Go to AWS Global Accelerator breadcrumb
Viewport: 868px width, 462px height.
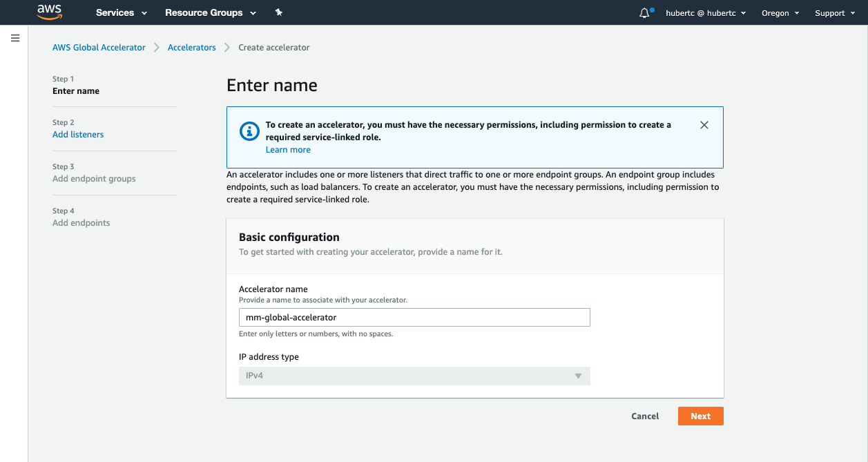[x=99, y=48]
